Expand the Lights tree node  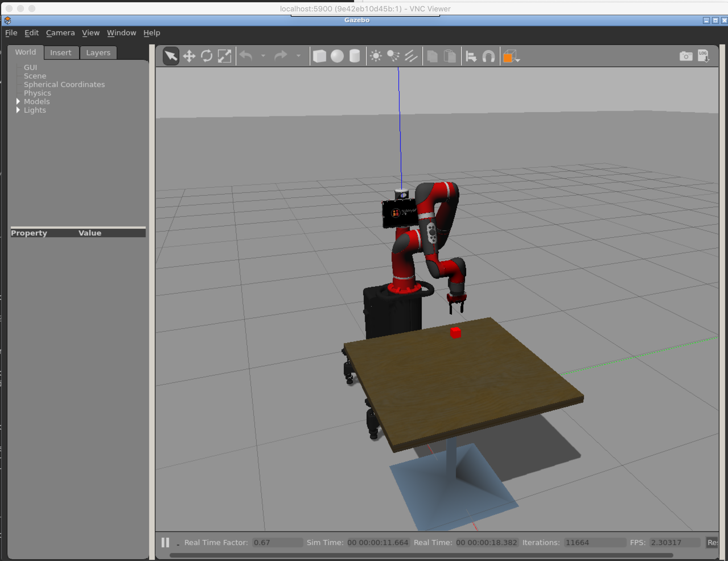point(18,110)
